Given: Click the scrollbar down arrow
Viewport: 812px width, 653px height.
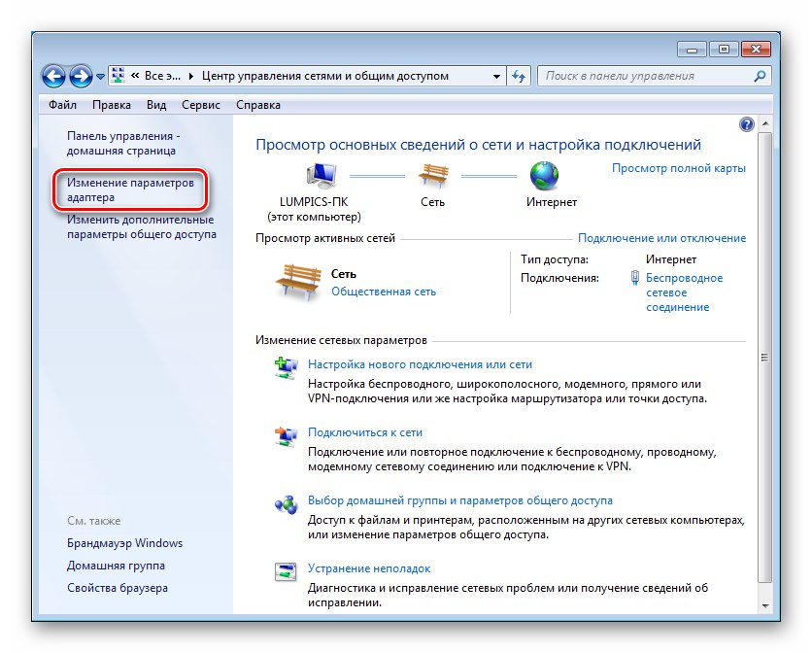Looking at the screenshot, I should tap(764, 605).
